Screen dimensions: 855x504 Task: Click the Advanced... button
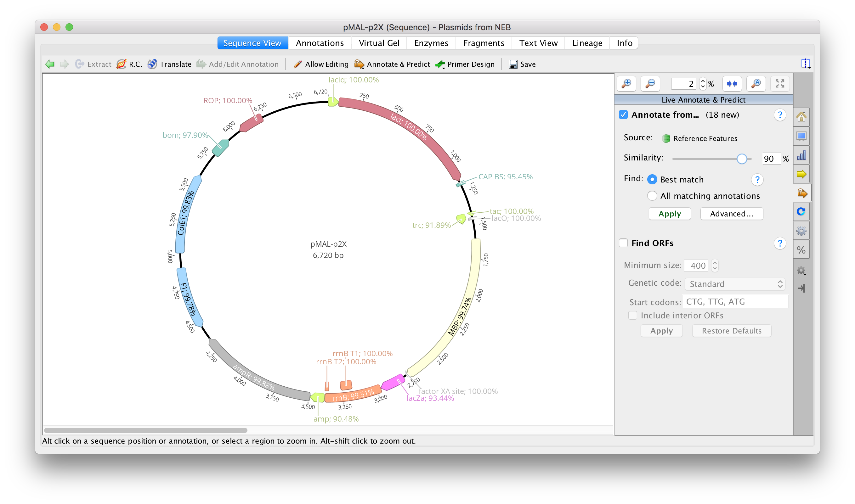pos(731,214)
